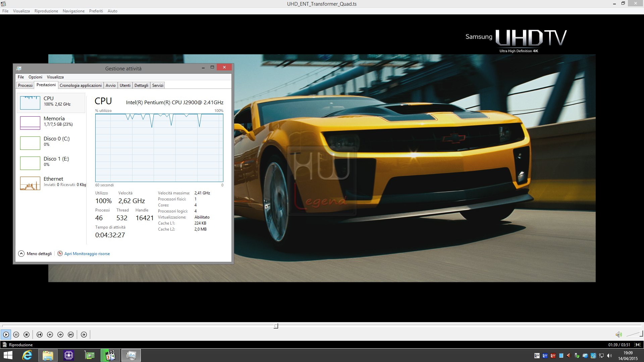Click the player volume slider handle
This screenshot has height=362, width=644.
tap(641, 334)
